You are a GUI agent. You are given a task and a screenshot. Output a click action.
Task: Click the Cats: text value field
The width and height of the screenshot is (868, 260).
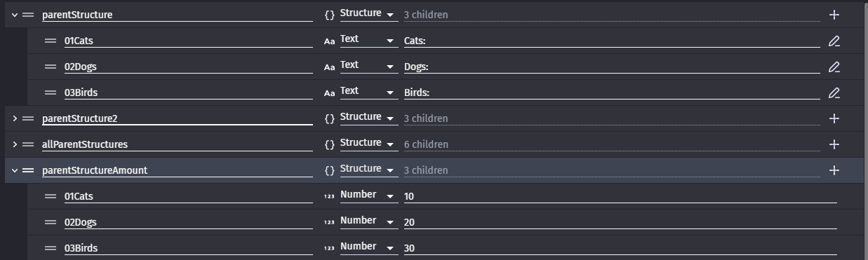(611, 41)
